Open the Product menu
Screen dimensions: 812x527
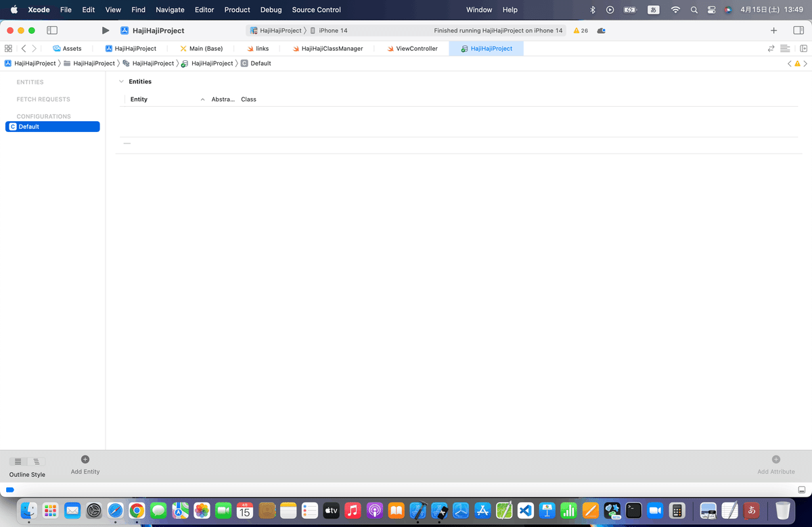pos(238,9)
